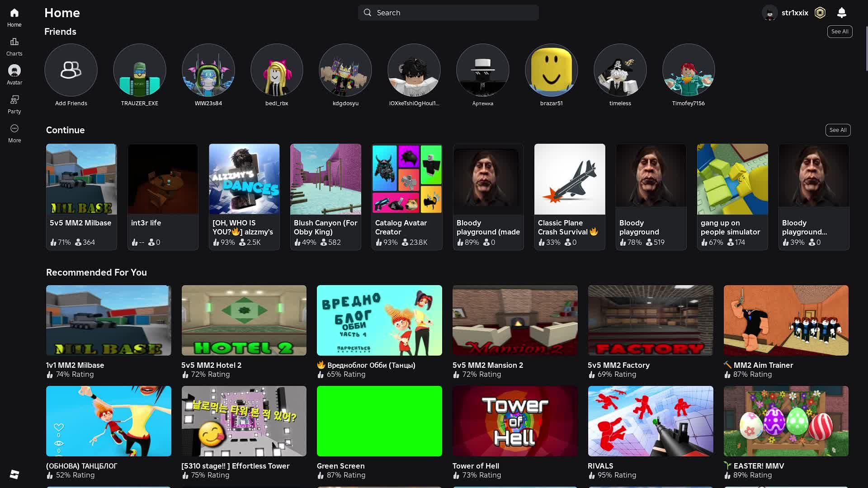Open Tower of Hell thumbnail
868x488 pixels.
click(515, 421)
